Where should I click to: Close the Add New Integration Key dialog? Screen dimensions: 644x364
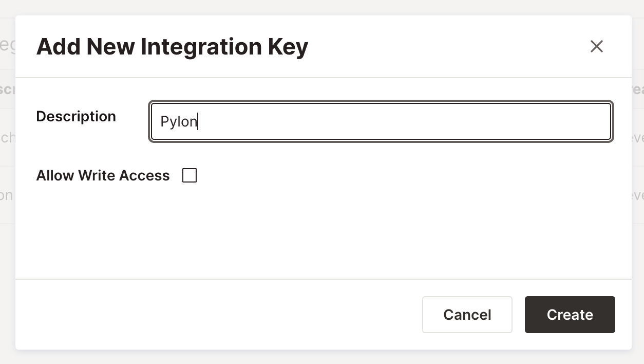click(596, 46)
